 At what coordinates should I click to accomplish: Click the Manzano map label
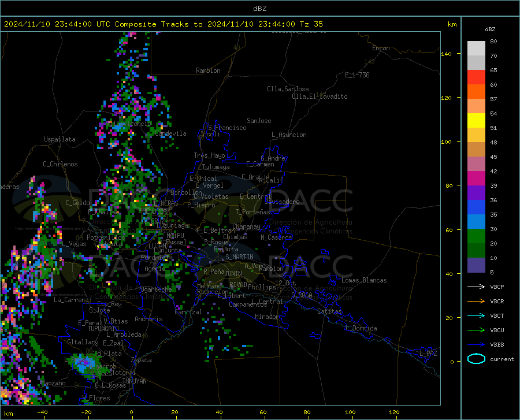coord(53,383)
